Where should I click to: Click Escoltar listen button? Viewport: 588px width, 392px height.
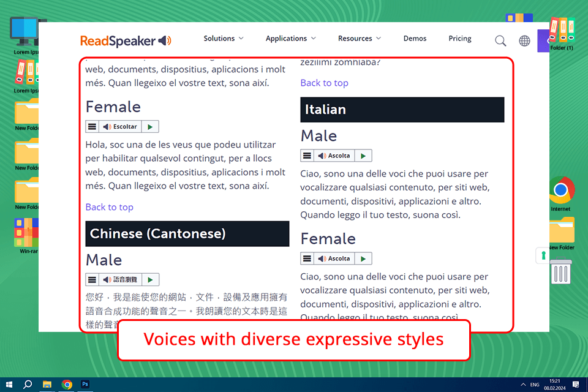120,127
